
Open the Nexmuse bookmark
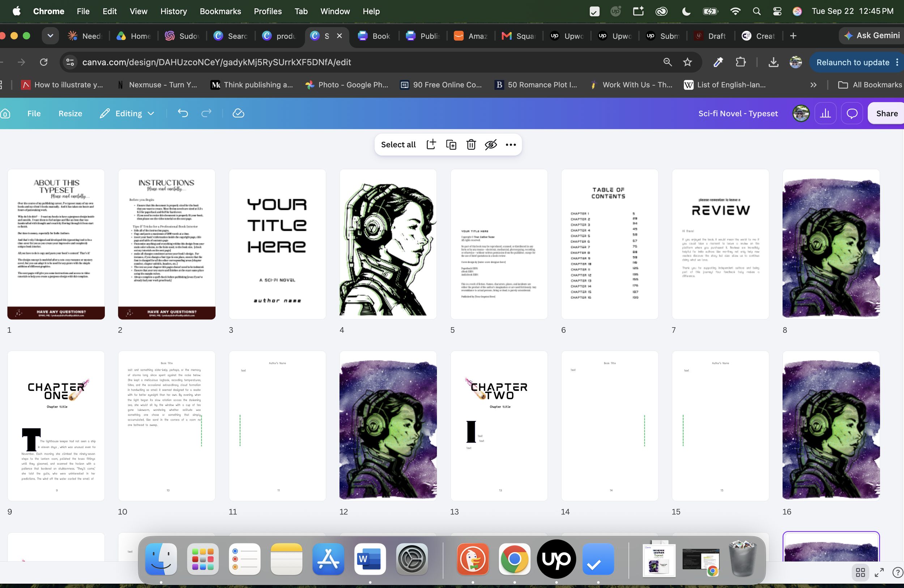(x=157, y=85)
